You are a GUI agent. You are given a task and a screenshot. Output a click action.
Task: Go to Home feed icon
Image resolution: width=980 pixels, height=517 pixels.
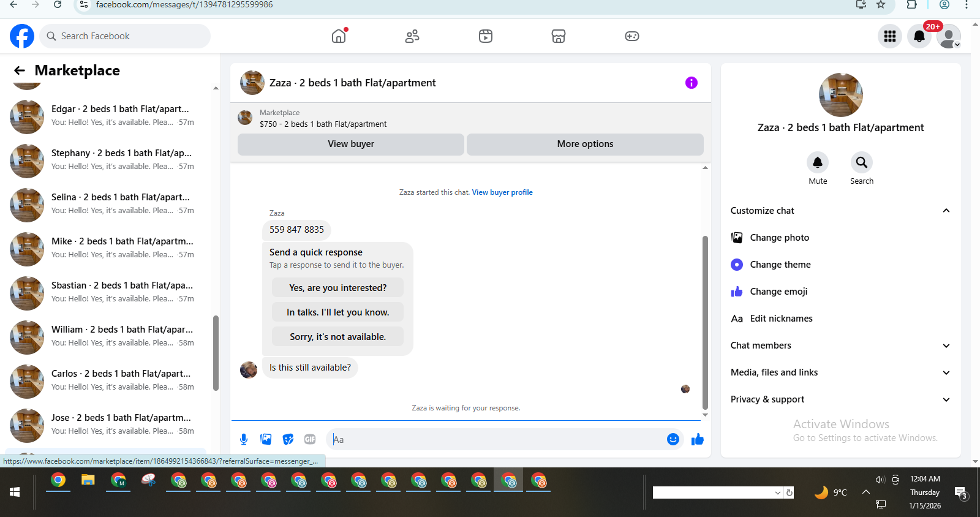pyautogui.click(x=339, y=36)
